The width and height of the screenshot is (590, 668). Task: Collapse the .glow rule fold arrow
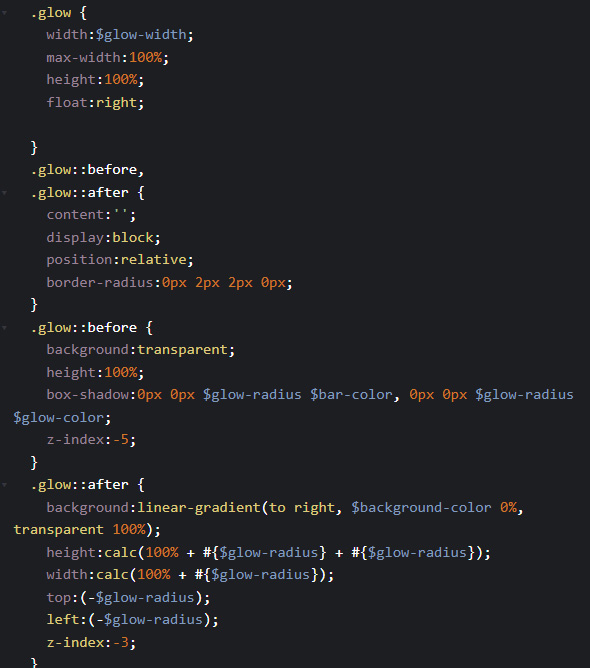[4, 13]
